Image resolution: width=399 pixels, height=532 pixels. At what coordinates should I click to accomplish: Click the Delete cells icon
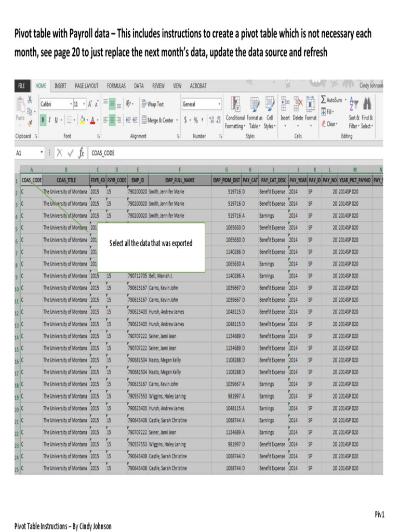pos(298,105)
